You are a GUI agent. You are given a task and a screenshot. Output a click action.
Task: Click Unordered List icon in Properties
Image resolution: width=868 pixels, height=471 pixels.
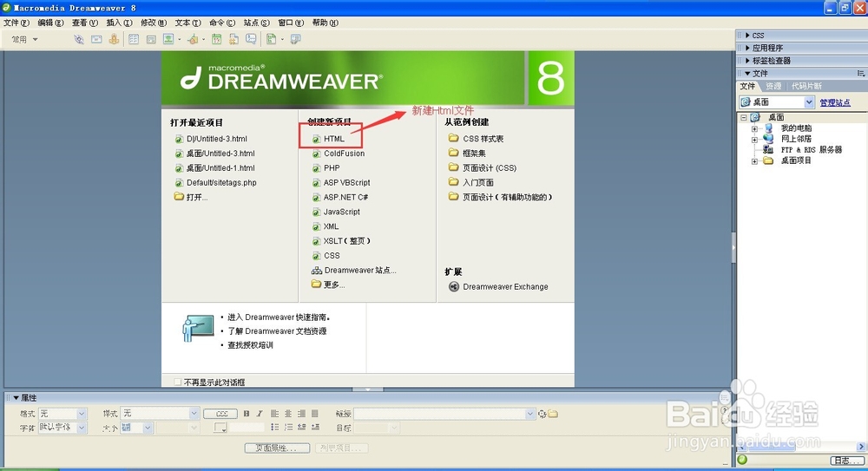pos(274,428)
